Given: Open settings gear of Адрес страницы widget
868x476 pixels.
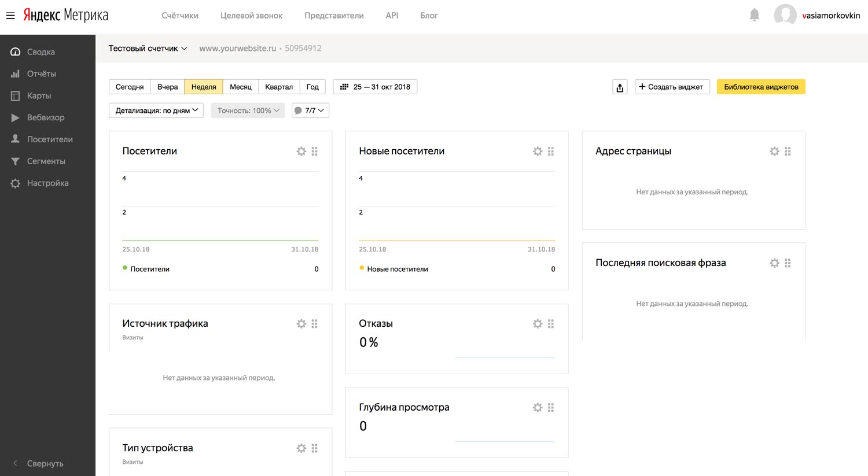Looking at the screenshot, I should tap(774, 152).
